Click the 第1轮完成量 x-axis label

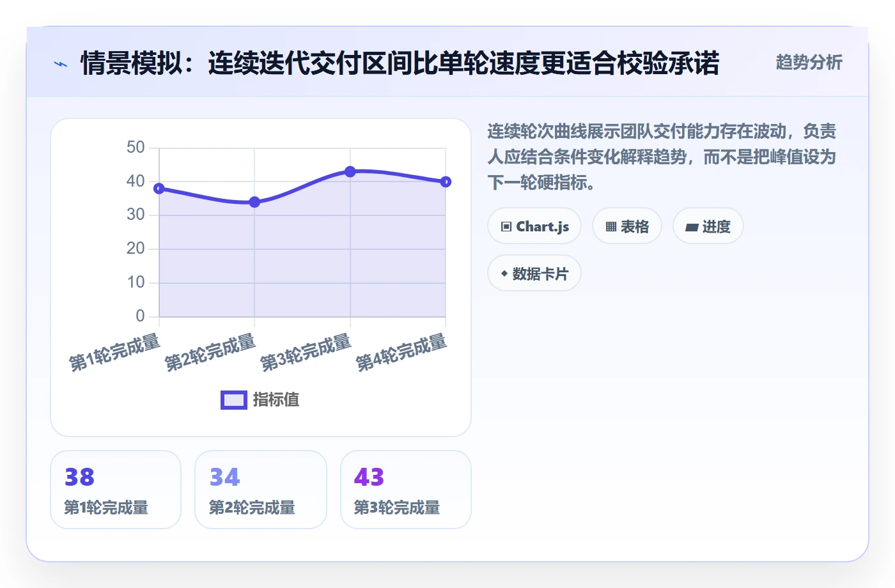[x=114, y=352]
